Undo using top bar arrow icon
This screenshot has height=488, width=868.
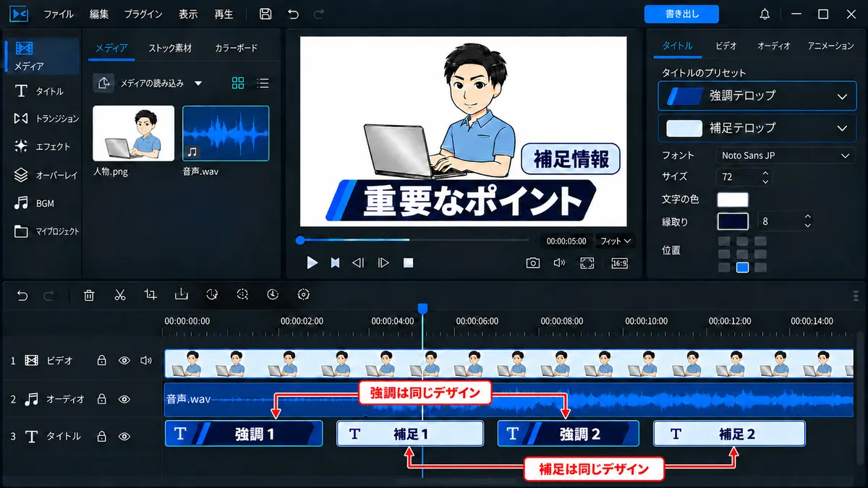[x=293, y=14]
